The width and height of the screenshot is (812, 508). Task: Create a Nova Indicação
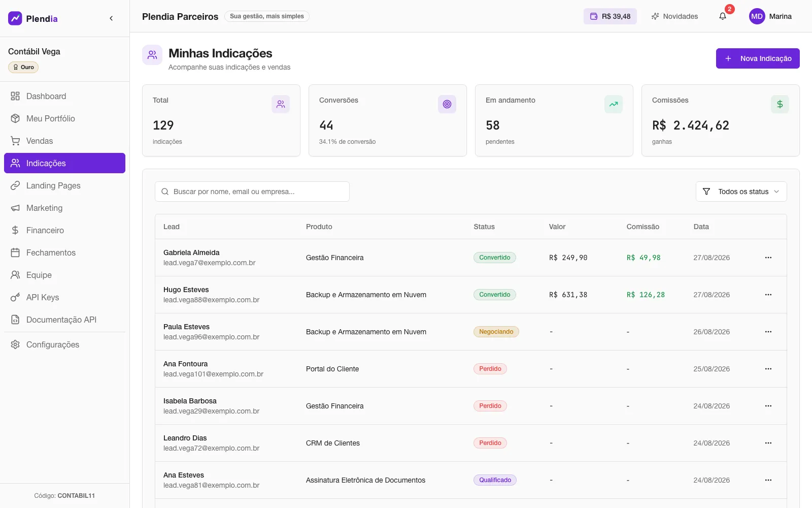pyautogui.click(x=758, y=58)
